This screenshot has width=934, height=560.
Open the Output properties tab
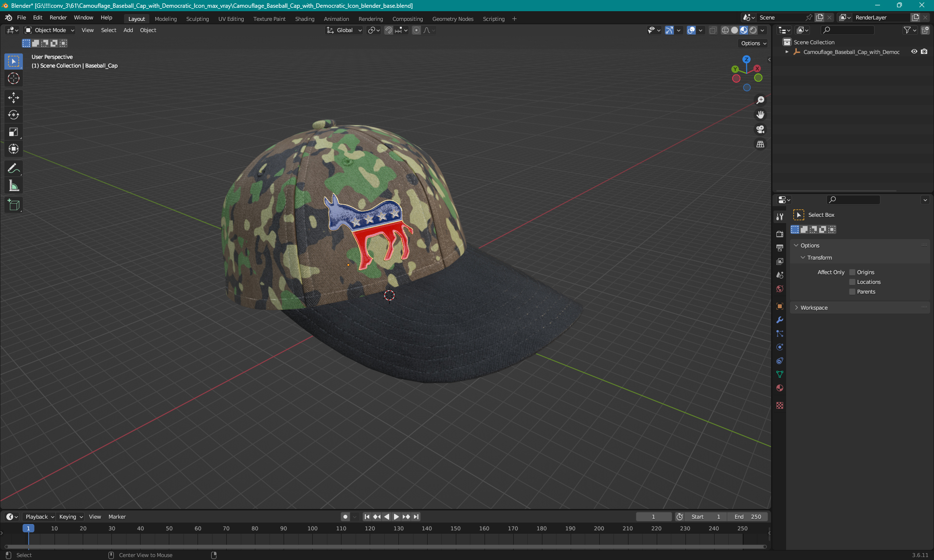tap(780, 247)
